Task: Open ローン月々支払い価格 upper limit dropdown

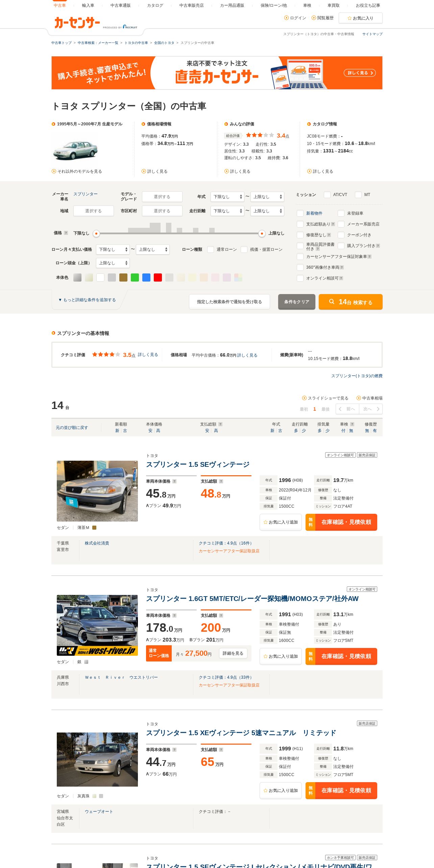Action: (153, 249)
